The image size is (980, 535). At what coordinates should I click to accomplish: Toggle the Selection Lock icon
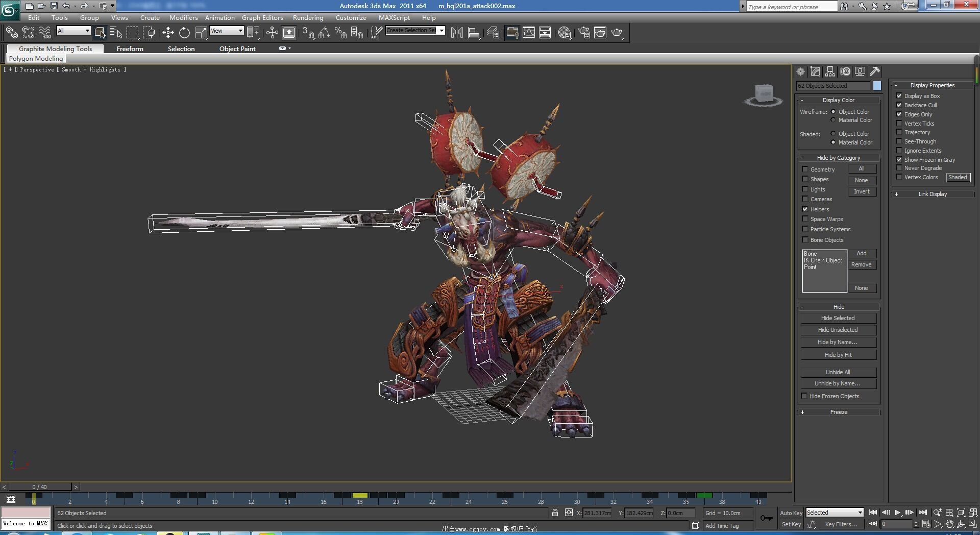click(x=555, y=513)
